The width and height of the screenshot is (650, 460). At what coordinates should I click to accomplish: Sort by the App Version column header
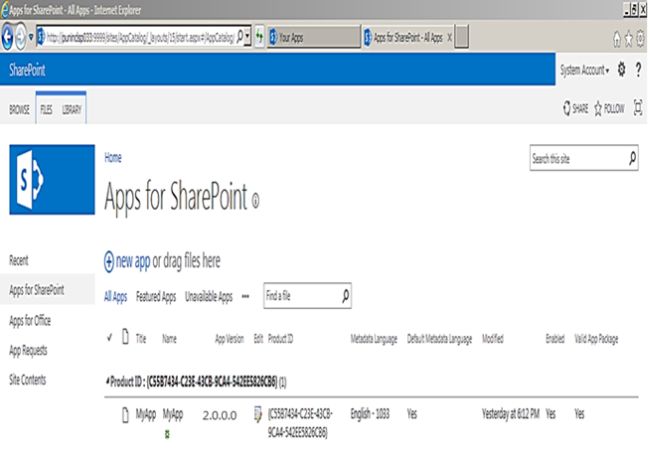pos(229,339)
